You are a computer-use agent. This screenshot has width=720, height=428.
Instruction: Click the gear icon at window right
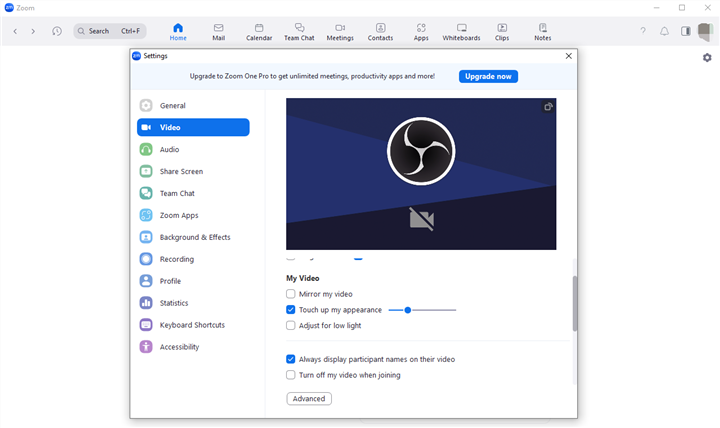707,58
